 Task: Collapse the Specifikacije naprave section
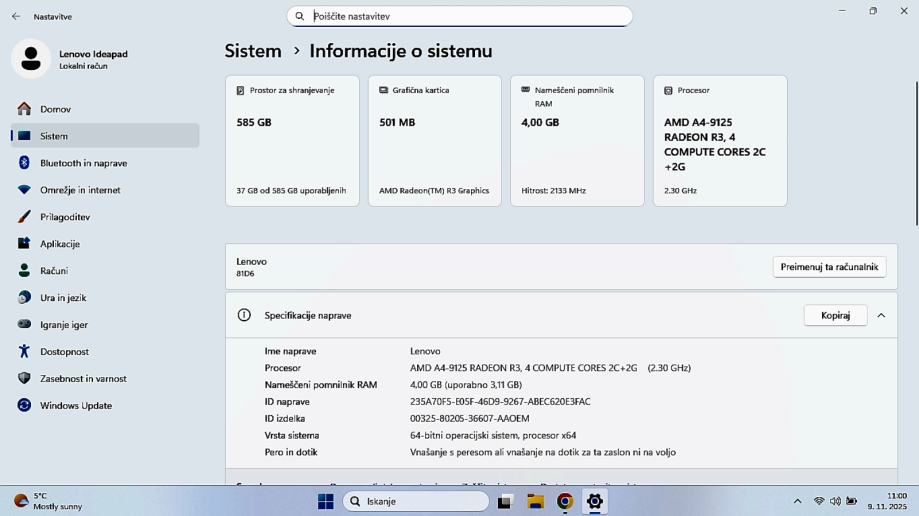tap(881, 315)
